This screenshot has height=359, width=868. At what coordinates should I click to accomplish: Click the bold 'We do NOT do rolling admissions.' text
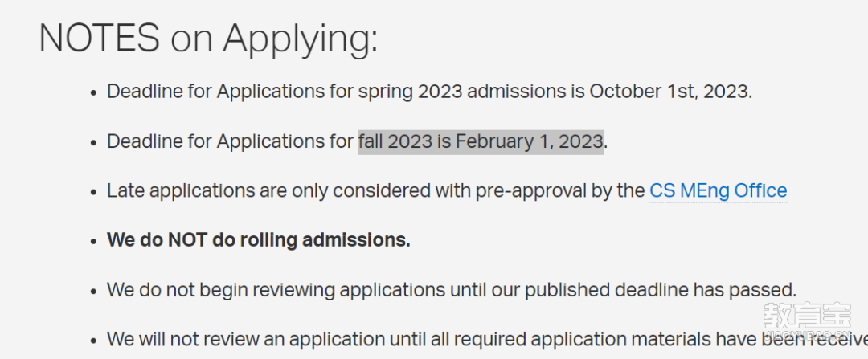(259, 240)
